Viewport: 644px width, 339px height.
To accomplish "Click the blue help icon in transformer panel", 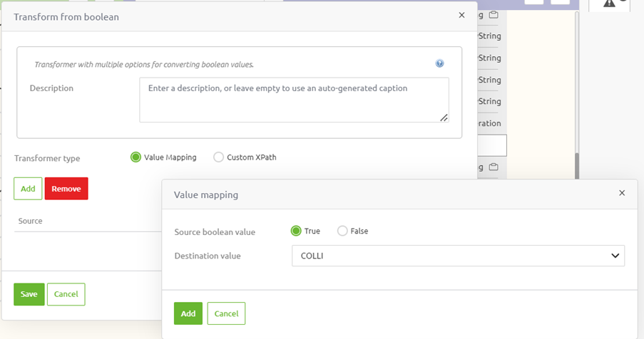I will click(x=440, y=63).
